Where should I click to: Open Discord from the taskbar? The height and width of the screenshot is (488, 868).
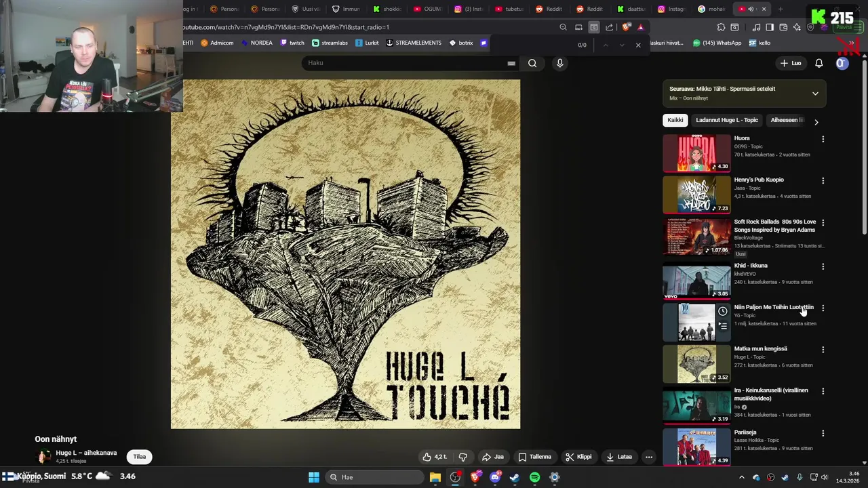[495, 477]
